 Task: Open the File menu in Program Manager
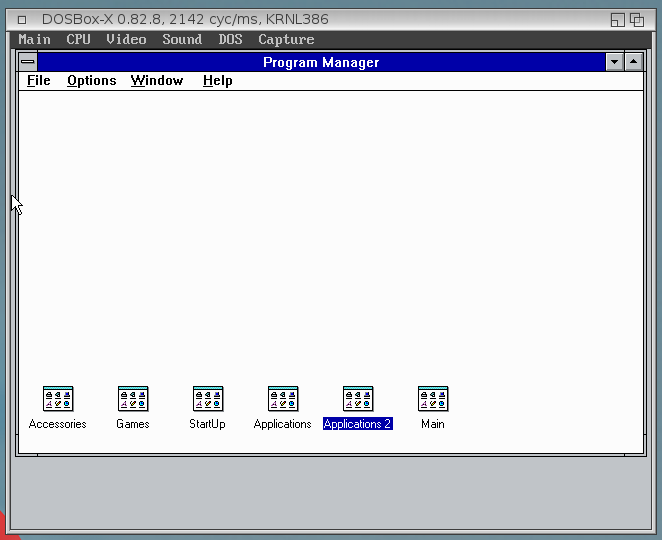tap(38, 81)
